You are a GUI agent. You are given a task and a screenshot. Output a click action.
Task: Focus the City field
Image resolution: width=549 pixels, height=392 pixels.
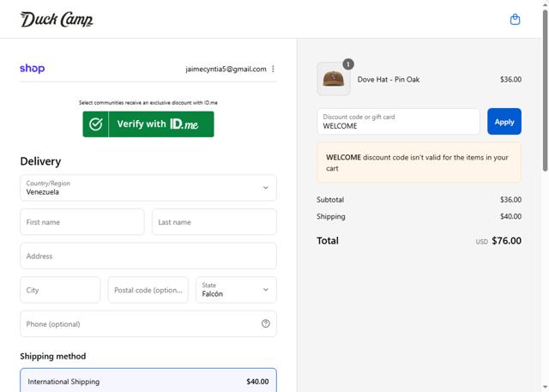point(60,290)
